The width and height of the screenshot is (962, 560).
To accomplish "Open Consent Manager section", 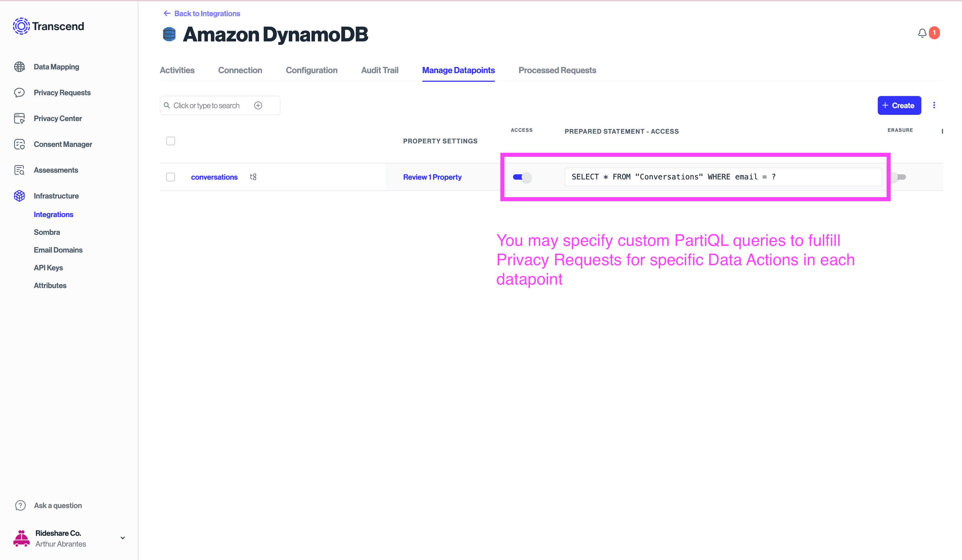I will pos(63,144).
